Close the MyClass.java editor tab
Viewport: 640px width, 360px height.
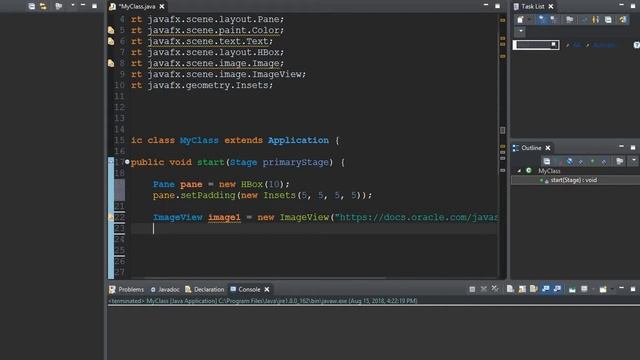click(x=162, y=7)
